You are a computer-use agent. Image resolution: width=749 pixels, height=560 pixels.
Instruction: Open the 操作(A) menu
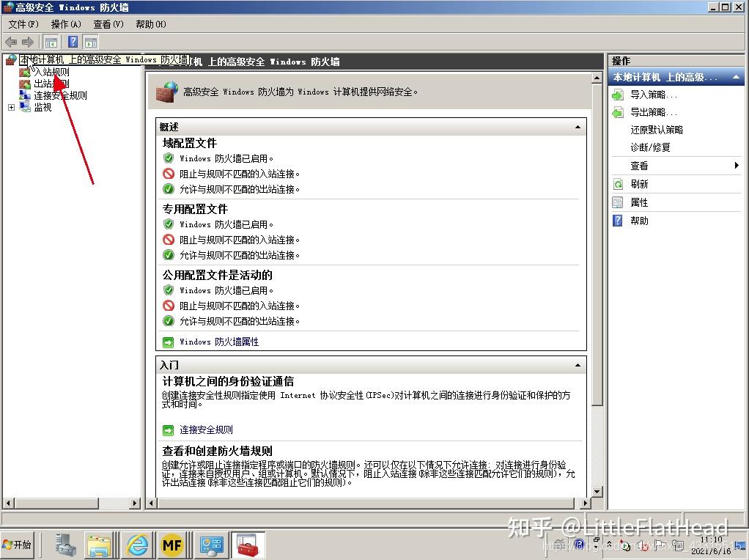66,24
